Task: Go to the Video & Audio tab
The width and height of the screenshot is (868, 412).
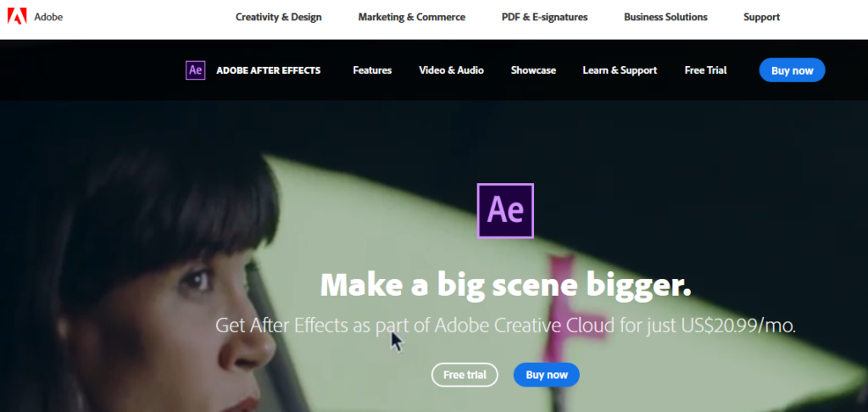Action: [451, 70]
